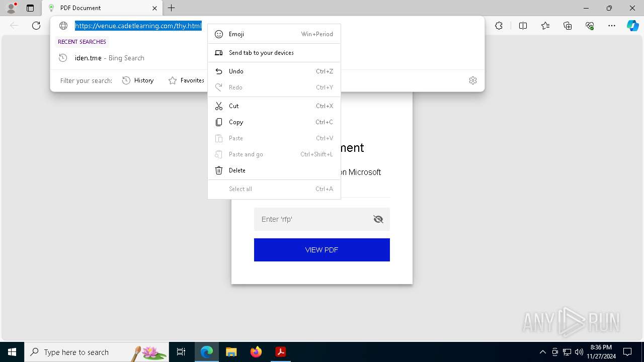644x362 pixels.
Task: Select Send tab to your devices
Action: [274, 53]
